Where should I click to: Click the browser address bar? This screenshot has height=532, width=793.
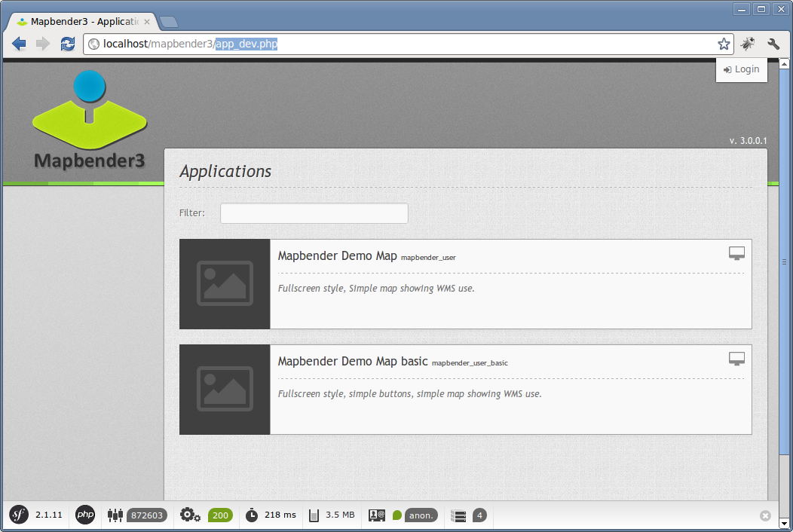(x=408, y=44)
